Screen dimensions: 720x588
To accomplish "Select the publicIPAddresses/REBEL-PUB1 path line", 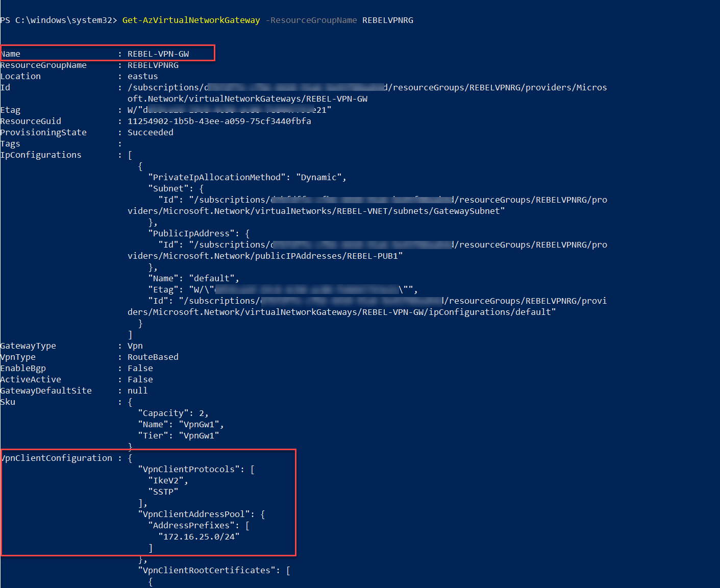I will point(265,256).
